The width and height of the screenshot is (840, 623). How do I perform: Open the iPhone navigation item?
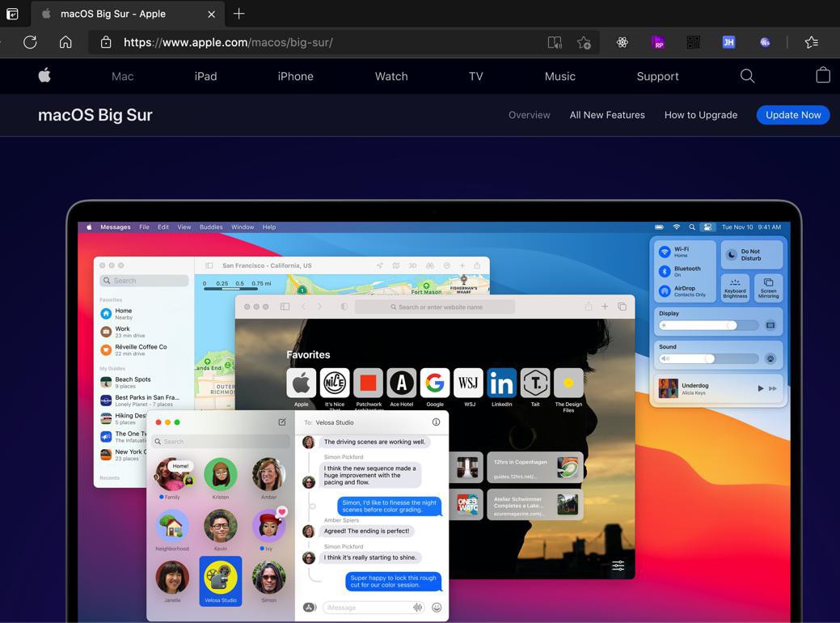coord(295,76)
